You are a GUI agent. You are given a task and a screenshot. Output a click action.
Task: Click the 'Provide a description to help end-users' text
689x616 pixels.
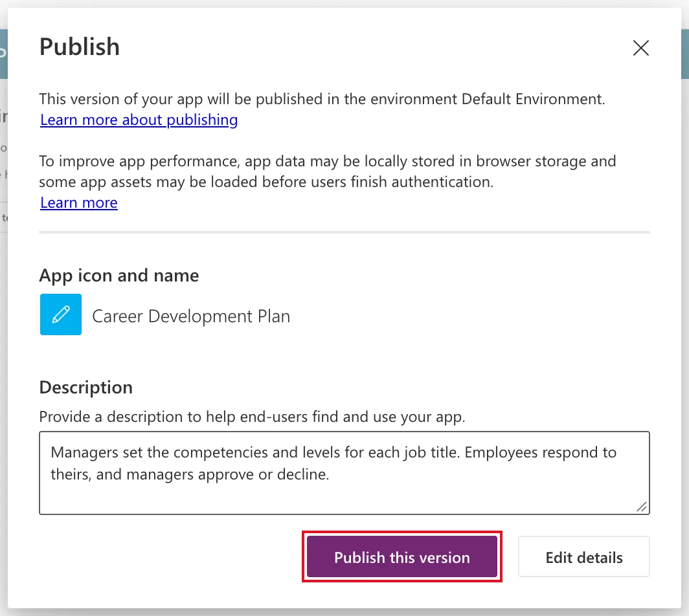tap(253, 416)
